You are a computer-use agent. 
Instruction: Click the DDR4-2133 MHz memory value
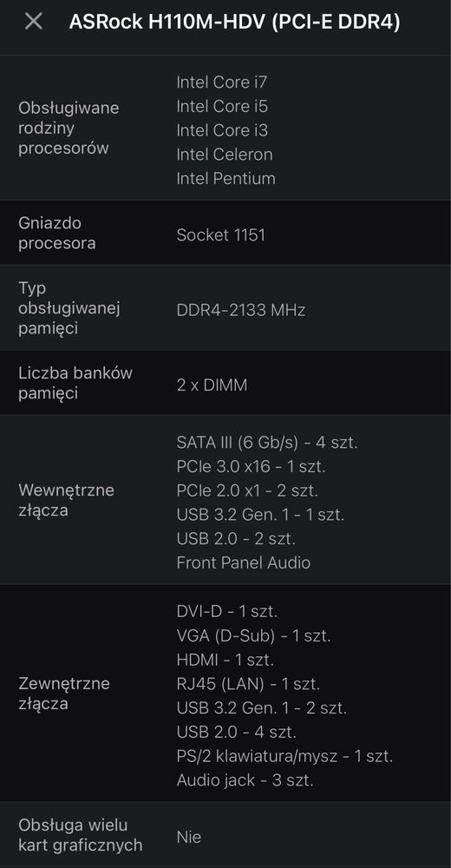pos(241,310)
